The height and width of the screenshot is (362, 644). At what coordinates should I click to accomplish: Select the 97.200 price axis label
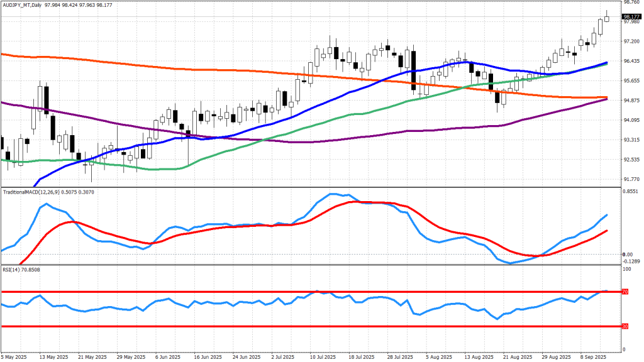631,41
